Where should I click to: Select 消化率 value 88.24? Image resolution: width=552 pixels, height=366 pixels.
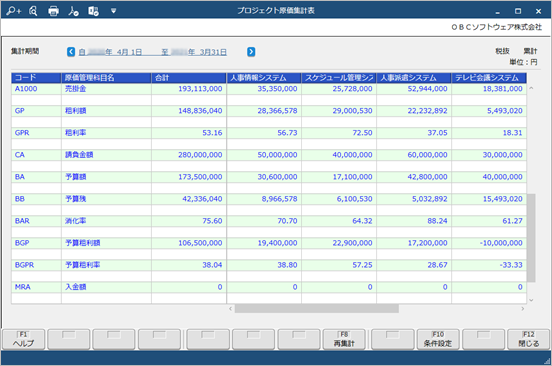[414, 221]
